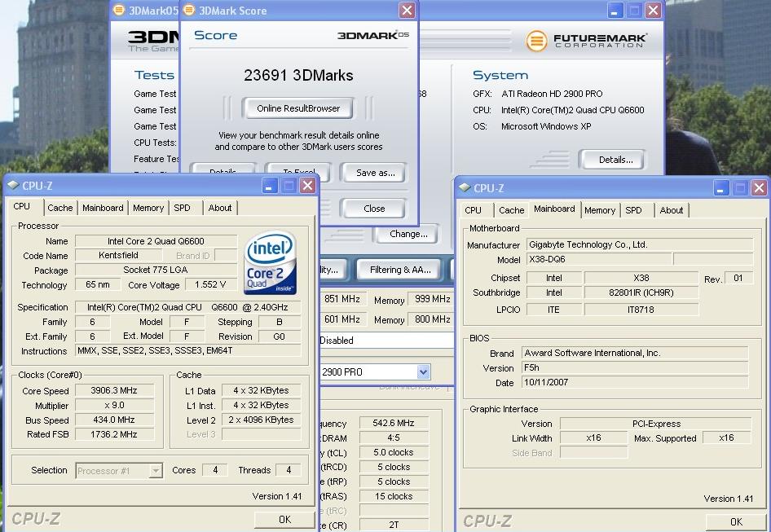
Task: Click the 3DMark Score window title icon
Action: pos(189,11)
